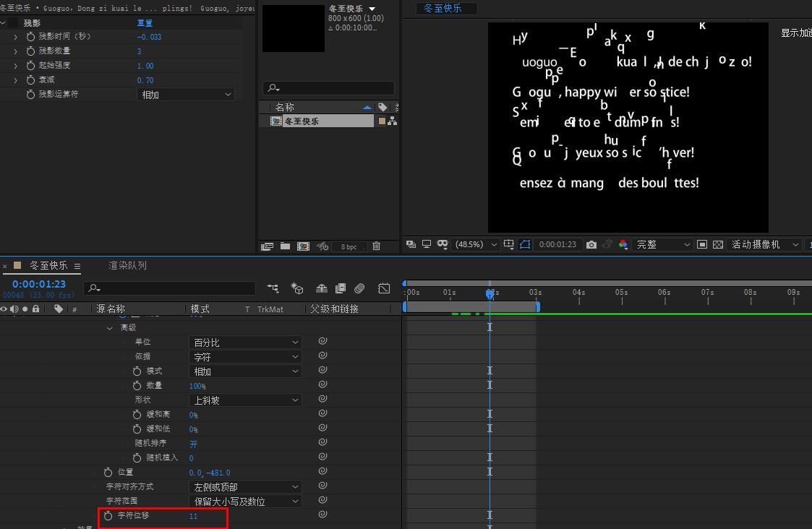Click the trash icon in project panel
812x529 pixels.
[x=377, y=246]
